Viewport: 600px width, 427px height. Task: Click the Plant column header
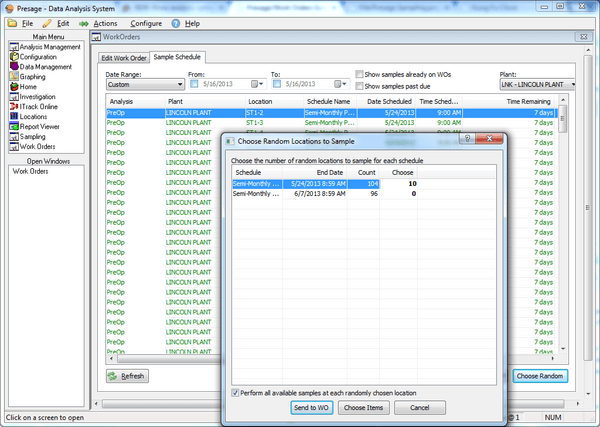click(205, 101)
